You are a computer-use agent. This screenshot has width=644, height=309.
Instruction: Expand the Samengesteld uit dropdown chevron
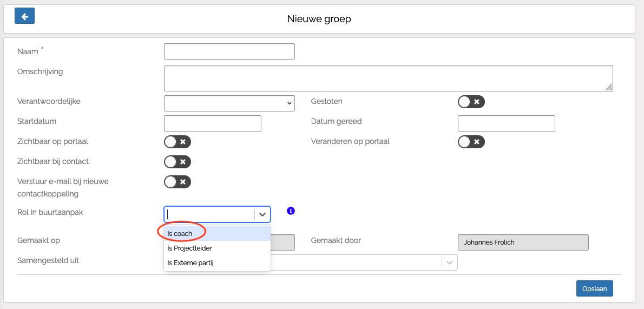click(x=449, y=262)
